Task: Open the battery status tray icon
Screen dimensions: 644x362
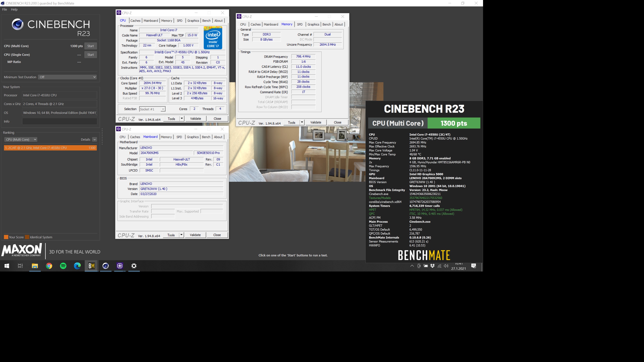Action: (425, 266)
